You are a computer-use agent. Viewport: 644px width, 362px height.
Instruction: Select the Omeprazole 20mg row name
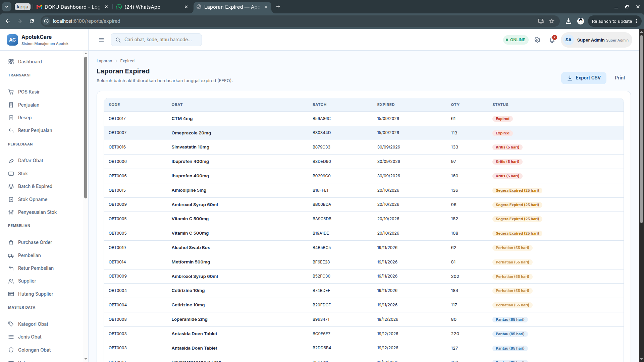191,133
